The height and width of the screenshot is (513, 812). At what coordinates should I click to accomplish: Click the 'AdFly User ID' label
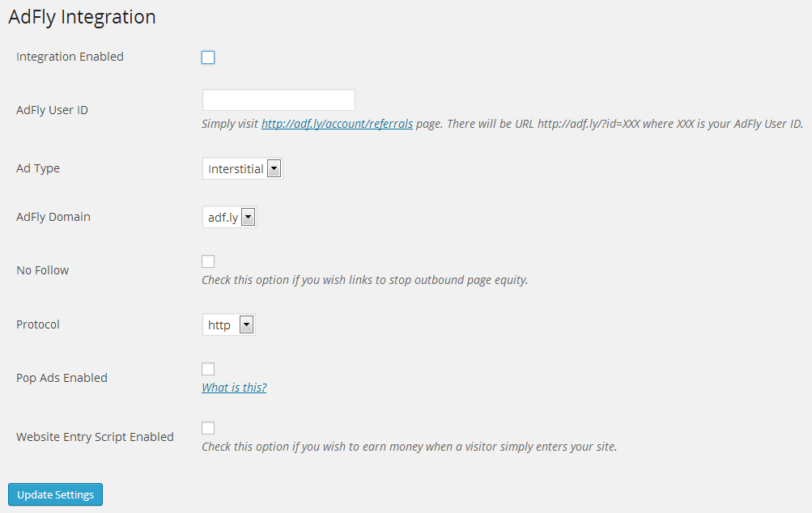[x=53, y=110]
